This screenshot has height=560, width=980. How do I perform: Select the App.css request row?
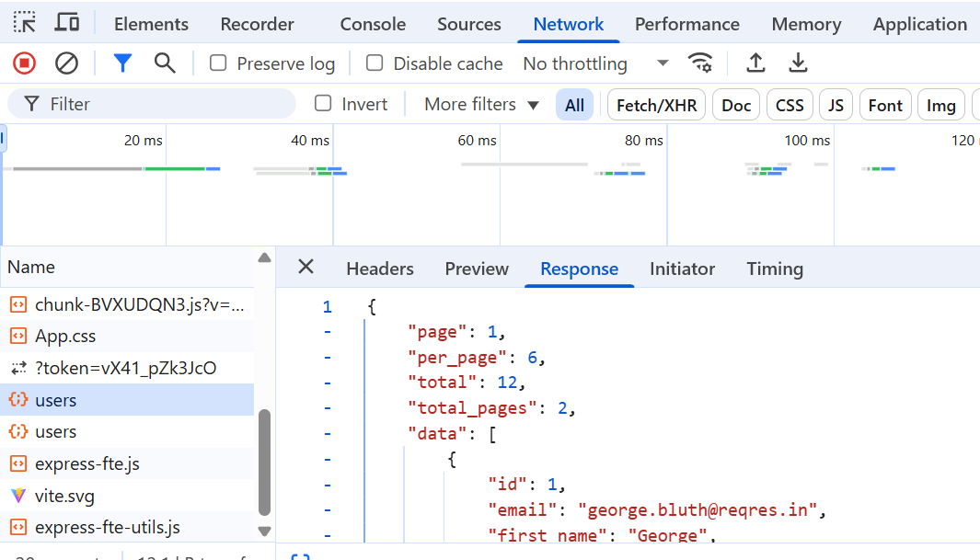point(127,336)
